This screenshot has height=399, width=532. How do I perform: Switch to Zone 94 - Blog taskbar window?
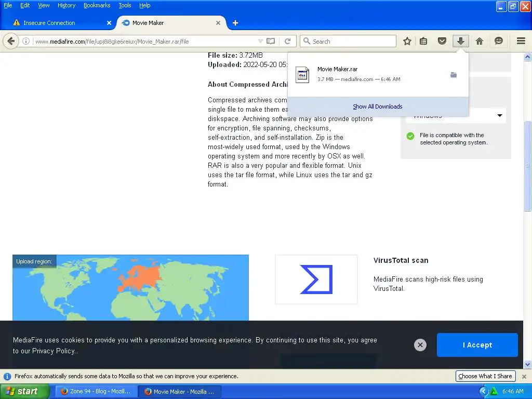96,392
